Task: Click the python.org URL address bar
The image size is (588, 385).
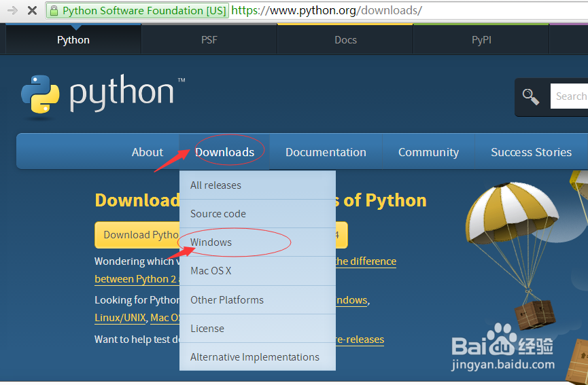Action: coord(326,10)
